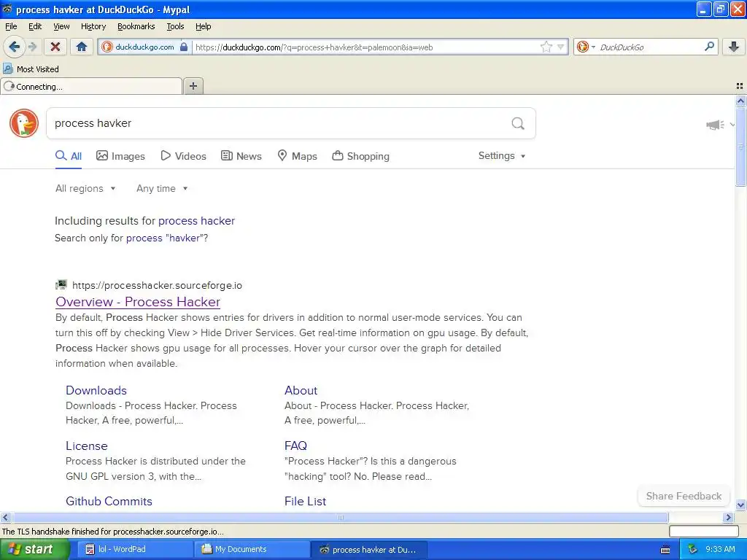Click the network tray icon near the clock
747x560 pixels.
pos(692,549)
